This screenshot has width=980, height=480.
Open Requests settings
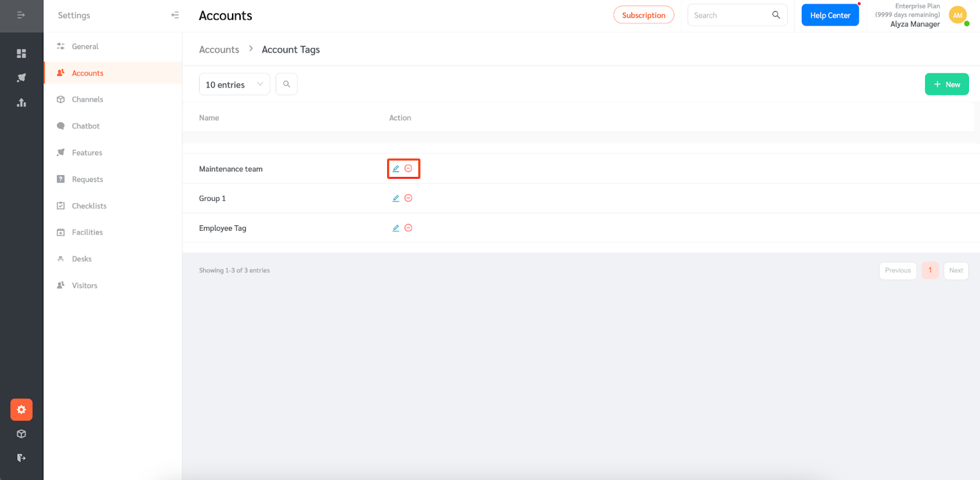(113, 179)
